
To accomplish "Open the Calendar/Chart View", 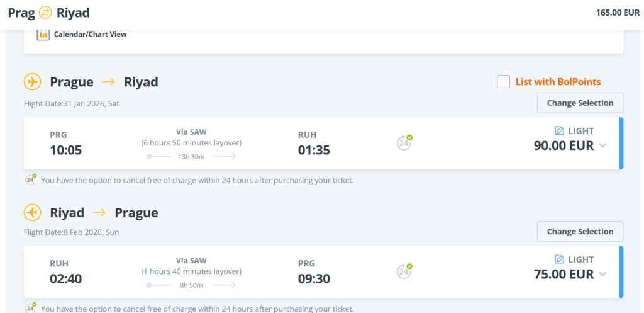I will pos(90,34).
